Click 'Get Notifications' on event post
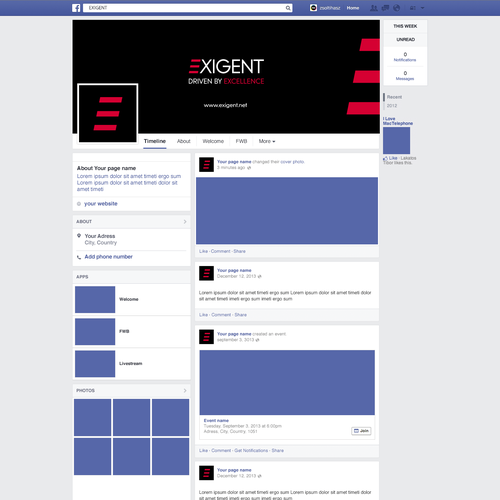 coord(251,451)
